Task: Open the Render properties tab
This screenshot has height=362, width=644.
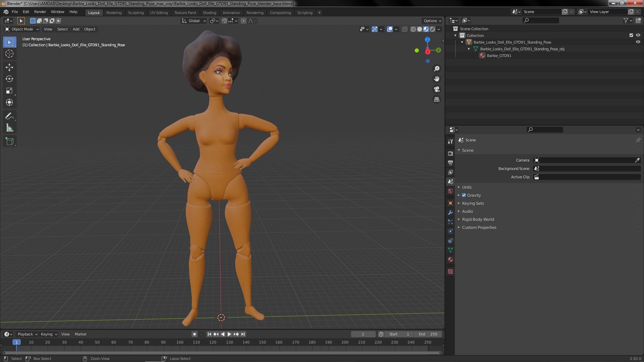Action: pos(450,153)
